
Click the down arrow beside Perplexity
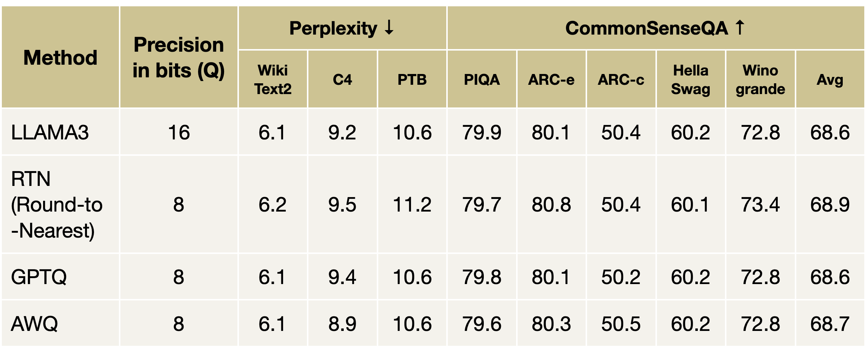tap(389, 28)
